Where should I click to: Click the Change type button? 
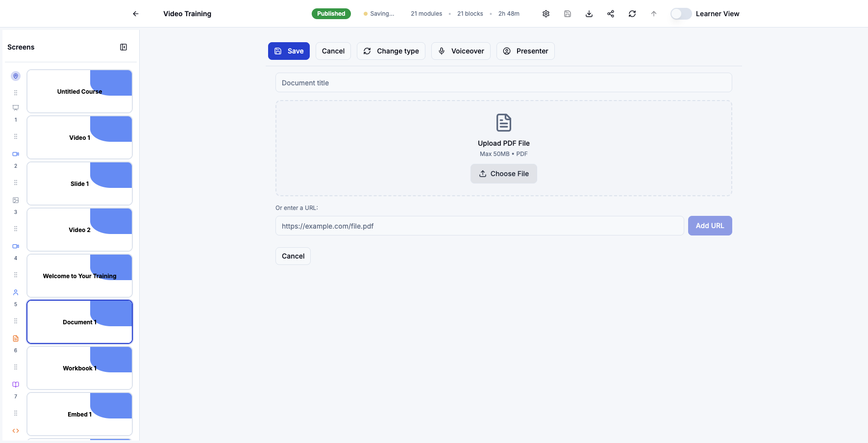[x=391, y=51]
